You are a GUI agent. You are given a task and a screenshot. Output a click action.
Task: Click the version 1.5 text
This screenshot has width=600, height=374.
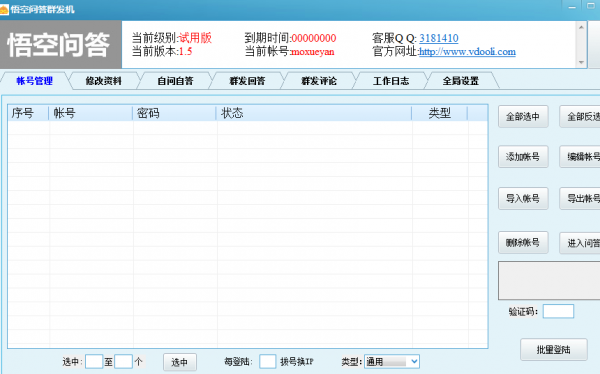[x=186, y=52]
